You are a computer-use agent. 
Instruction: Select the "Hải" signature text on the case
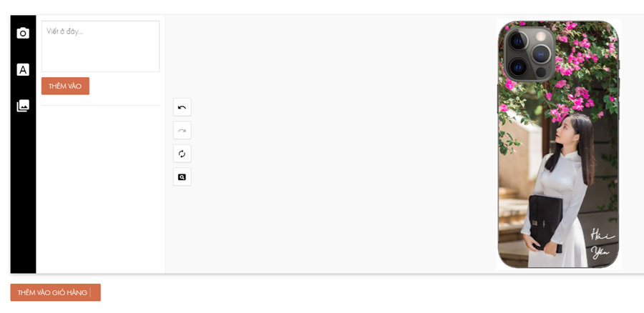click(602, 235)
